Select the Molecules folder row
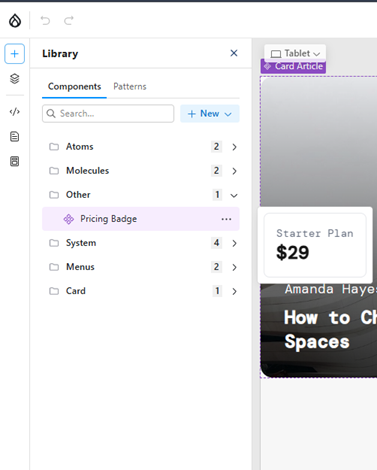The width and height of the screenshot is (377, 470). coord(141,171)
